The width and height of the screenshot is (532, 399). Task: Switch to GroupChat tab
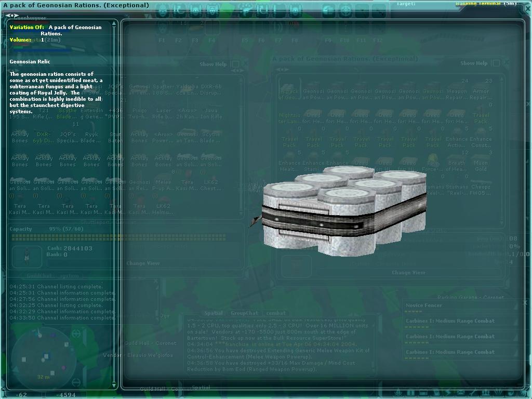pyautogui.click(x=244, y=313)
